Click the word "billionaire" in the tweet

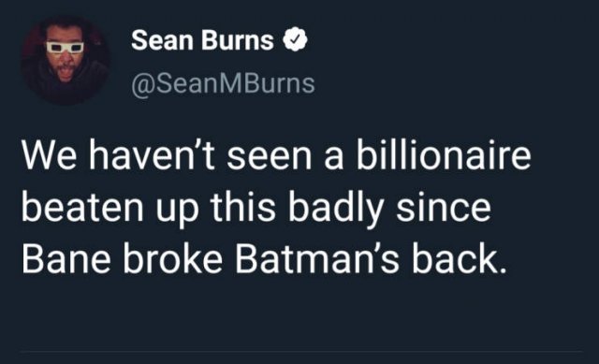click(444, 155)
